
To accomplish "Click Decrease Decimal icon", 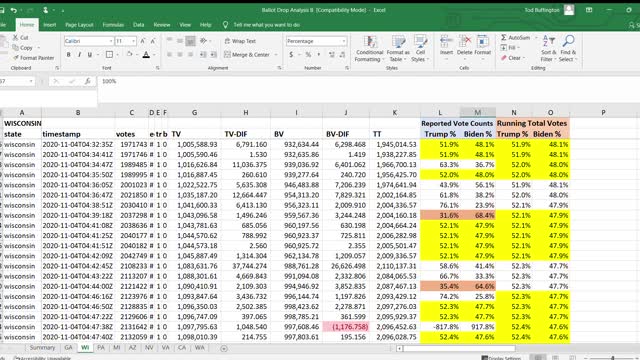I will (342, 55).
